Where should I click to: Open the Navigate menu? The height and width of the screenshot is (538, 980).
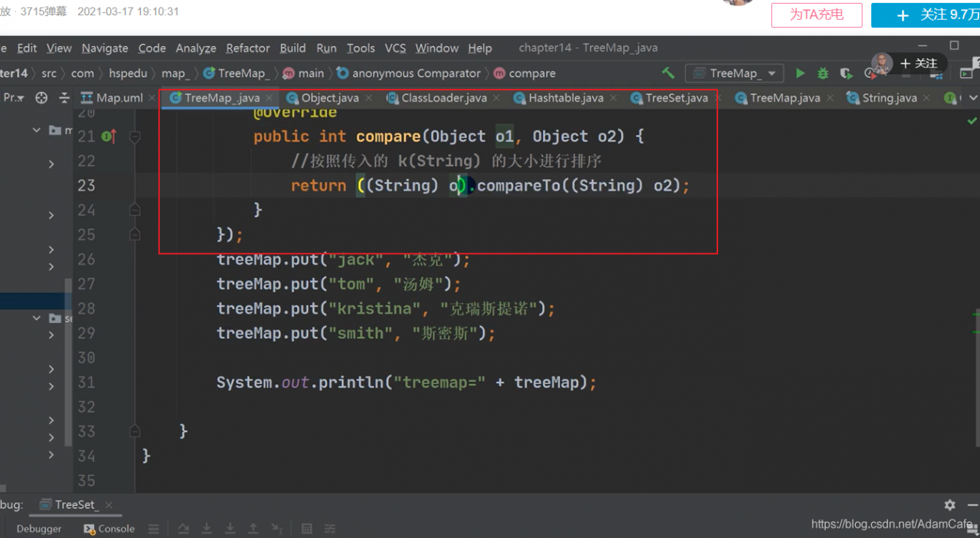coord(105,47)
